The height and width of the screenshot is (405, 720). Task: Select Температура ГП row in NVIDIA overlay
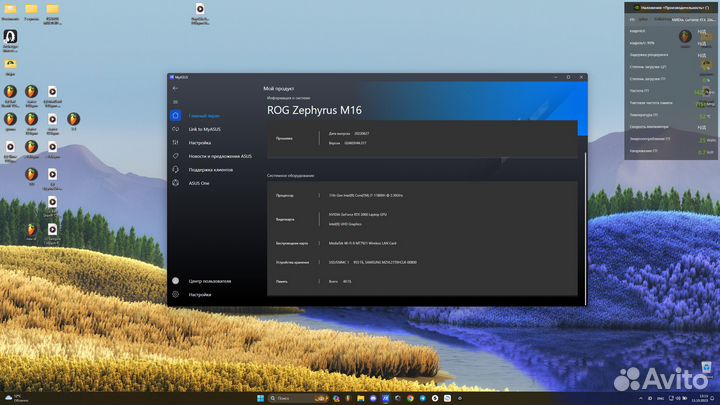(x=671, y=115)
